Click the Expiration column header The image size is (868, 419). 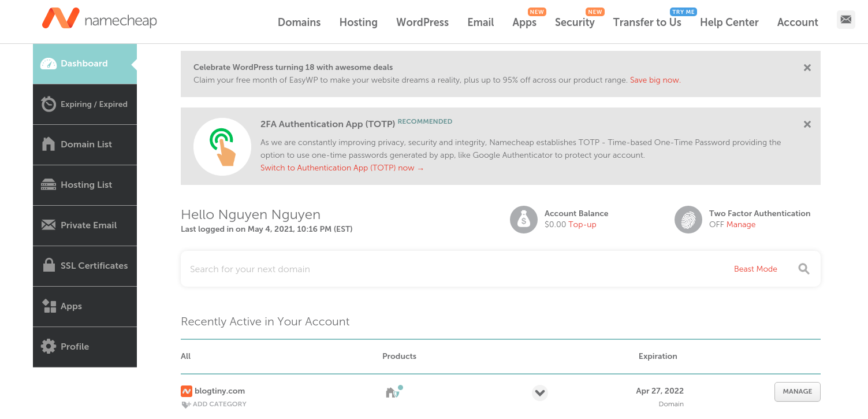[x=658, y=356]
